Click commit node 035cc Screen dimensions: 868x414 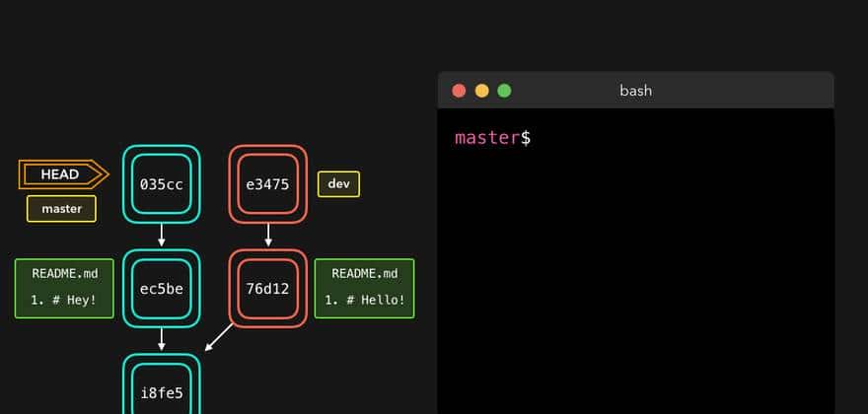[x=161, y=183]
